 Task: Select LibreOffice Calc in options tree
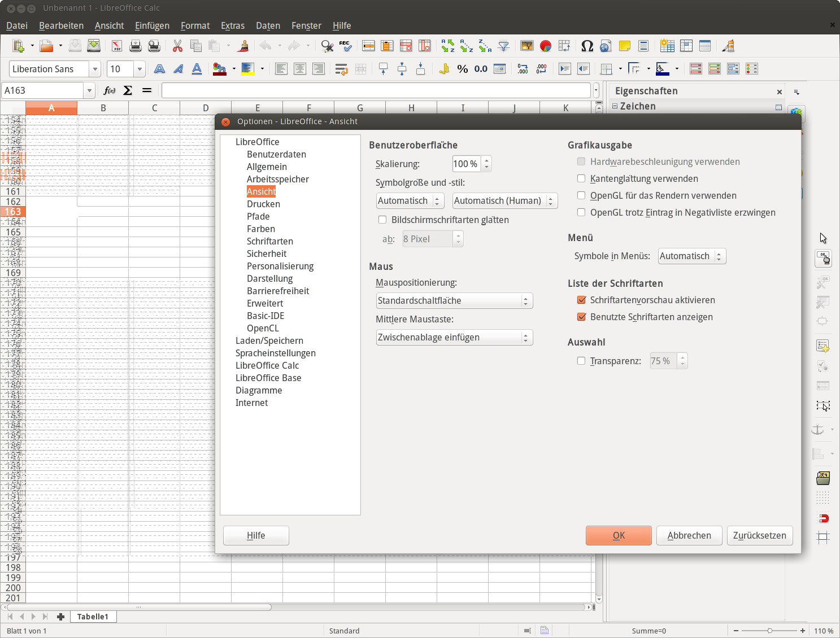267,365
